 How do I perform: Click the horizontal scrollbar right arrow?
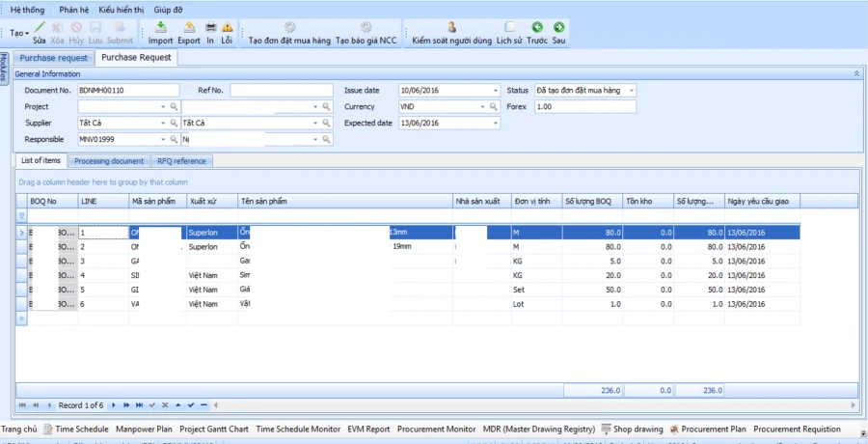pos(854,405)
